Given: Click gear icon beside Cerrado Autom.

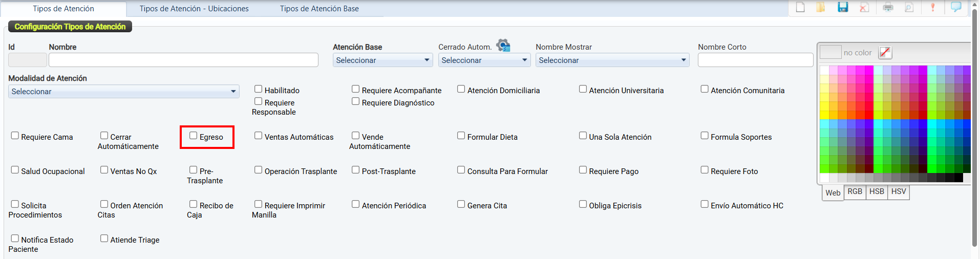Looking at the screenshot, I should tap(503, 46).
